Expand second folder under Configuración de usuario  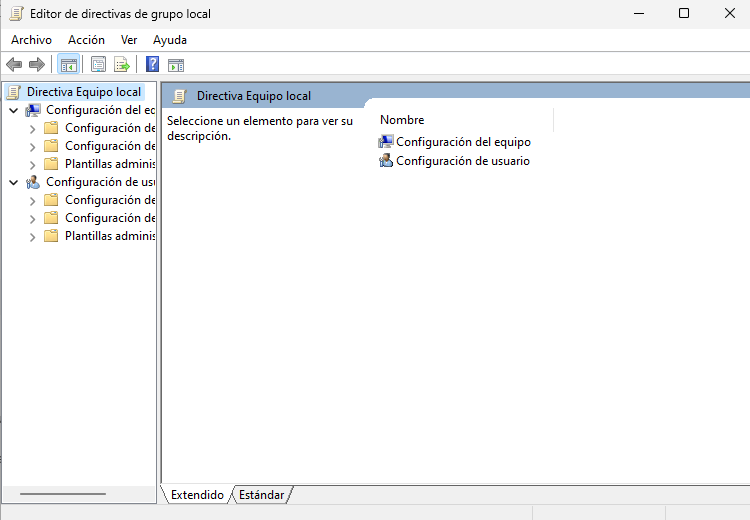(33, 219)
